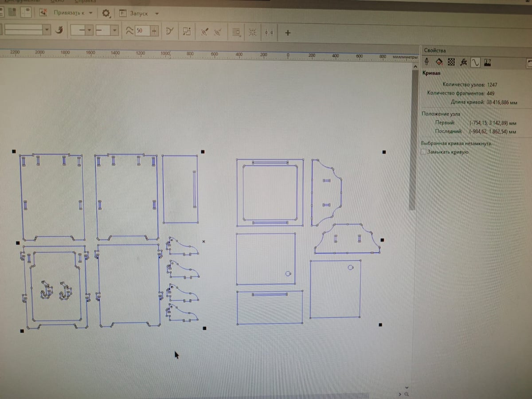Click the second join nodes icon
Image resolution: width=532 pixels, height=399 pixels.
218,32
